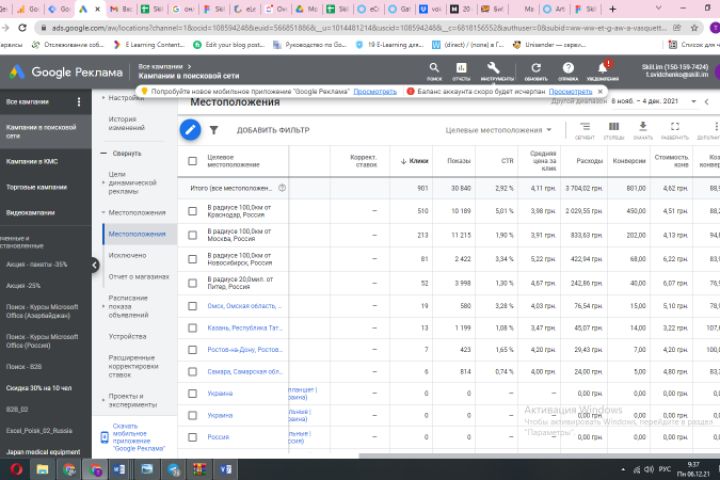Open the Search magnifier in header
720x480 pixels.
tap(434, 69)
